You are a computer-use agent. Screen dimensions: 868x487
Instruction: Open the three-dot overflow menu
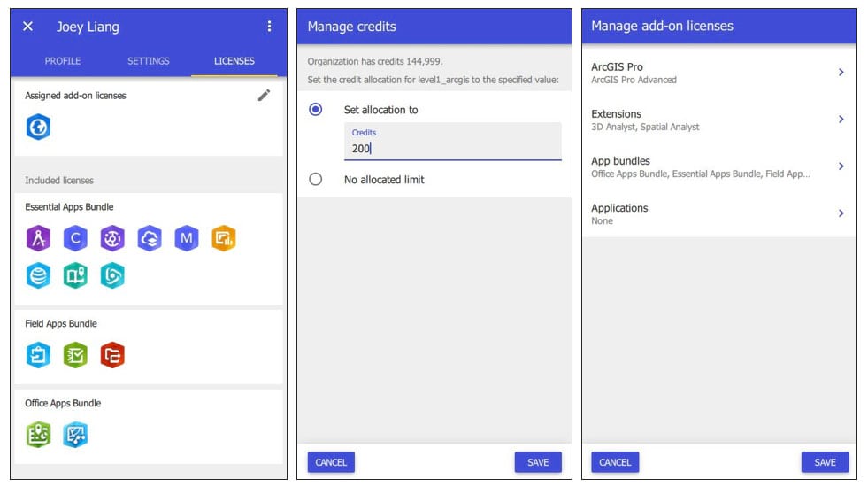(x=269, y=26)
